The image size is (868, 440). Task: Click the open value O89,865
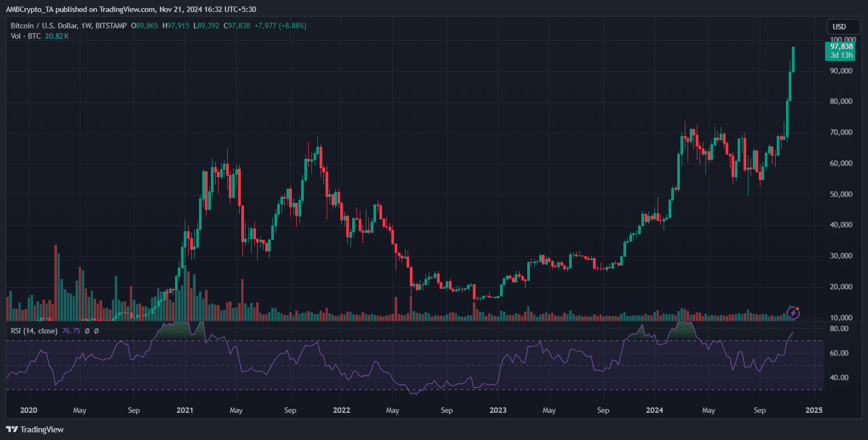click(145, 26)
